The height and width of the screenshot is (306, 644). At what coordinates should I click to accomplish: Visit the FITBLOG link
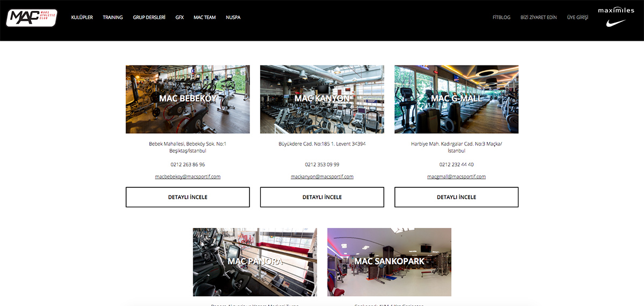502,18
